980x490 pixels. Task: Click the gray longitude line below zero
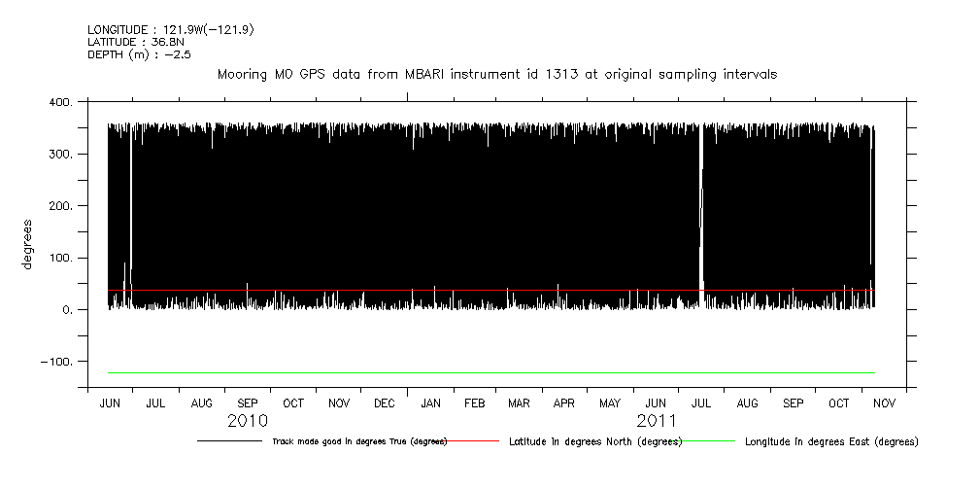tap(486, 372)
